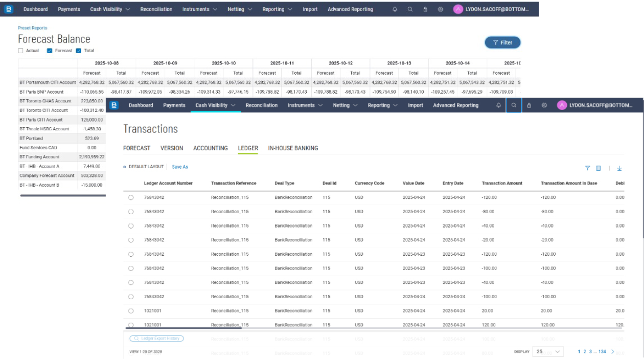The height and width of the screenshot is (361, 644).
Task: Open the Reporting dropdown in the Forecast Balance header
Action: pos(277,9)
